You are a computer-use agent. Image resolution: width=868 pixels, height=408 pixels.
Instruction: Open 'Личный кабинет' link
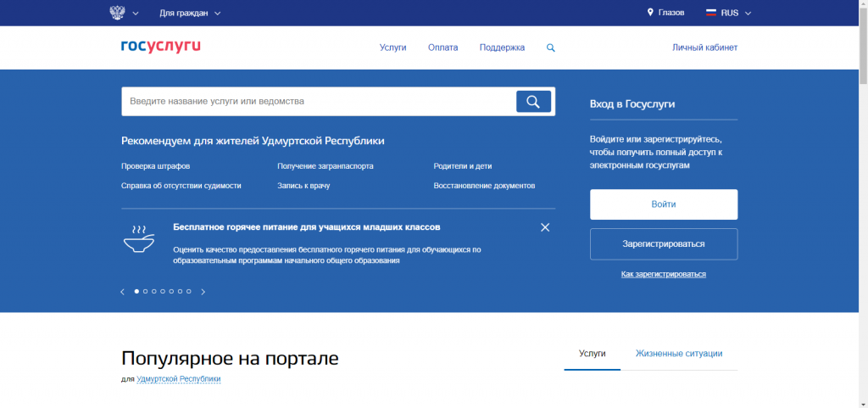point(704,48)
